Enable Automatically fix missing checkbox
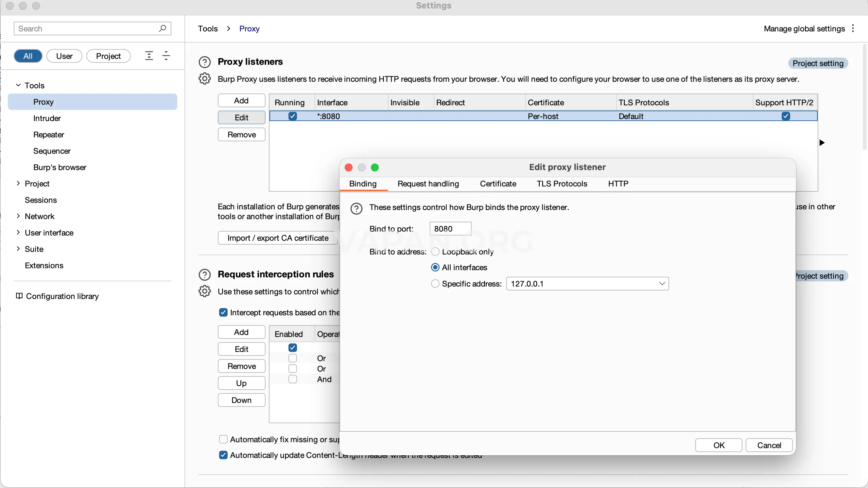The width and height of the screenshot is (868, 488). [223, 439]
